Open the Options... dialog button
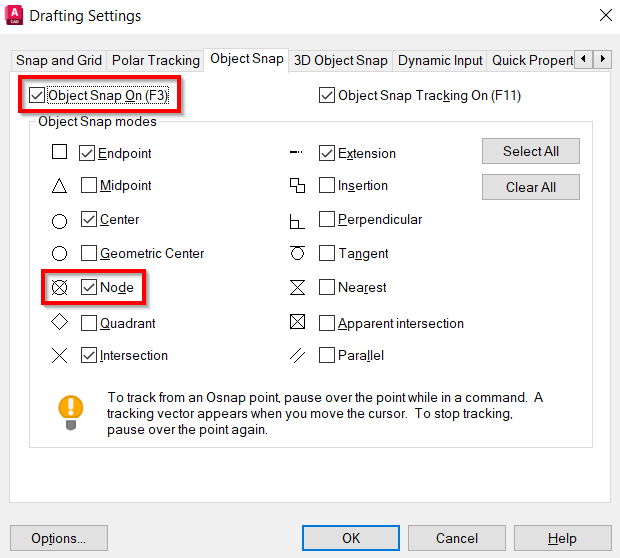Screen dimensions: 620x558 click(x=58, y=538)
